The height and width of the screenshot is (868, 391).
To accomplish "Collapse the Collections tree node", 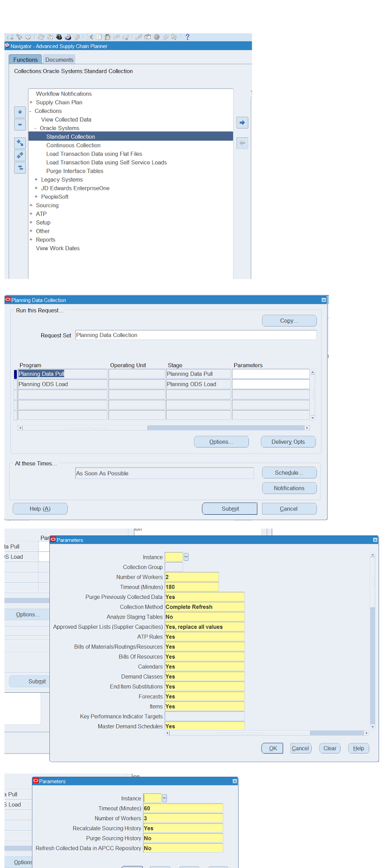I will [31, 111].
